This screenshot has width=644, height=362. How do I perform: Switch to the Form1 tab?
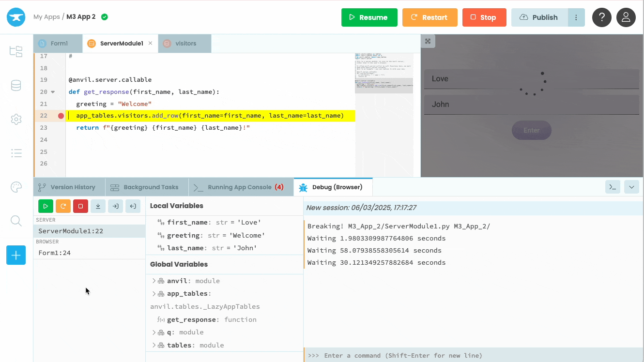tap(58, 44)
